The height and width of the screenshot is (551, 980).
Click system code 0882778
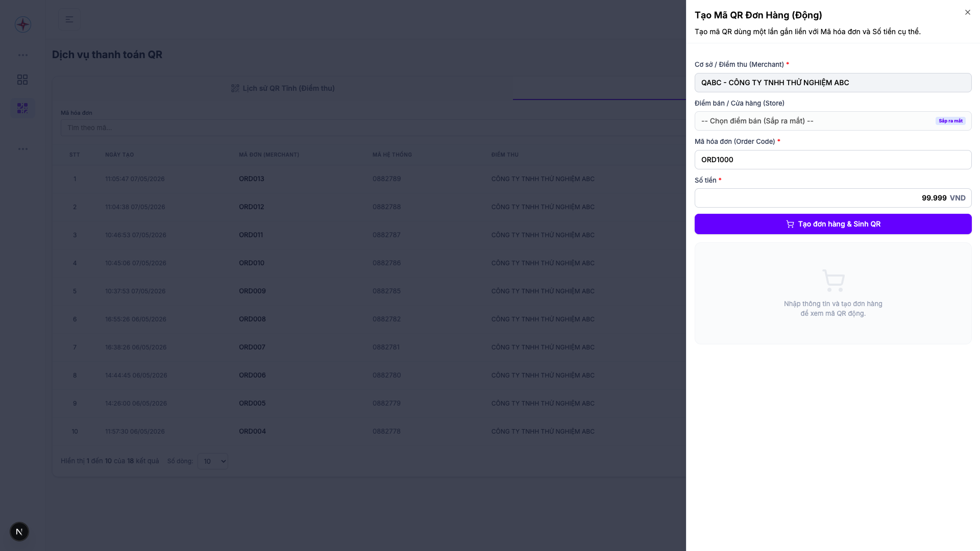point(386,431)
